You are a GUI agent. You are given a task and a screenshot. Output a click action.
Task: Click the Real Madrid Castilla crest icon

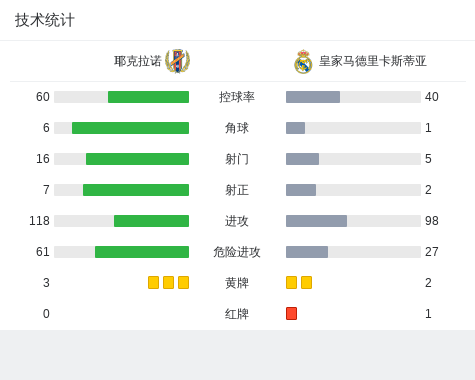click(x=303, y=62)
